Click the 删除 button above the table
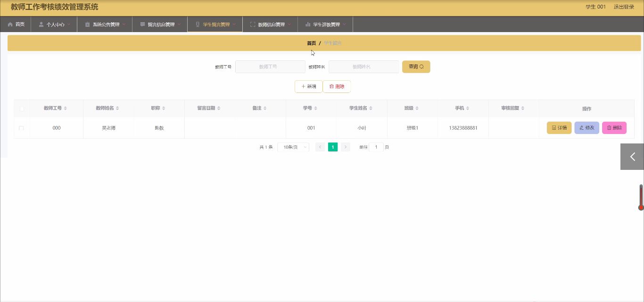Viewport: 644px width, 302px height. click(337, 87)
